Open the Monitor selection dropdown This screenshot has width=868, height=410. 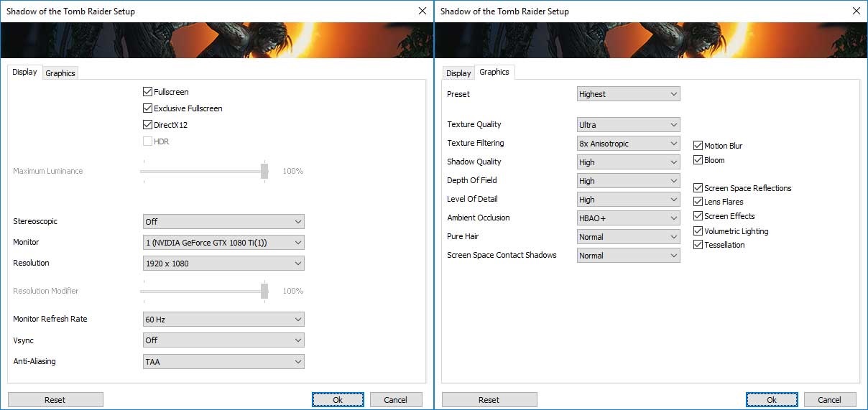click(x=223, y=243)
